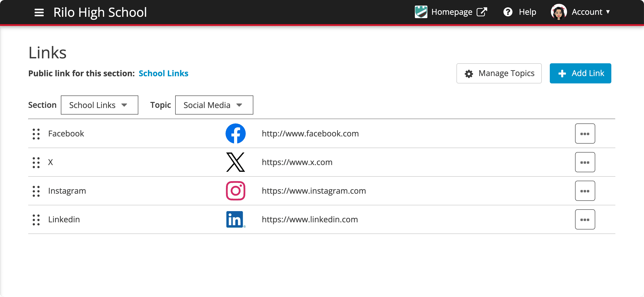Click the Instagram logo icon
This screenshot has width=644, height=297.
coord(235,191)
